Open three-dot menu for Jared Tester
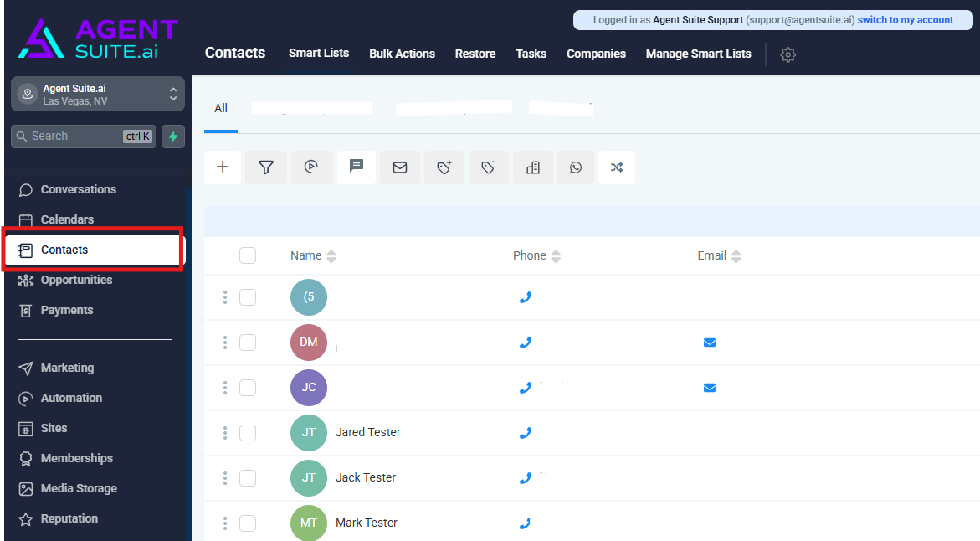 tap(225, 433)
